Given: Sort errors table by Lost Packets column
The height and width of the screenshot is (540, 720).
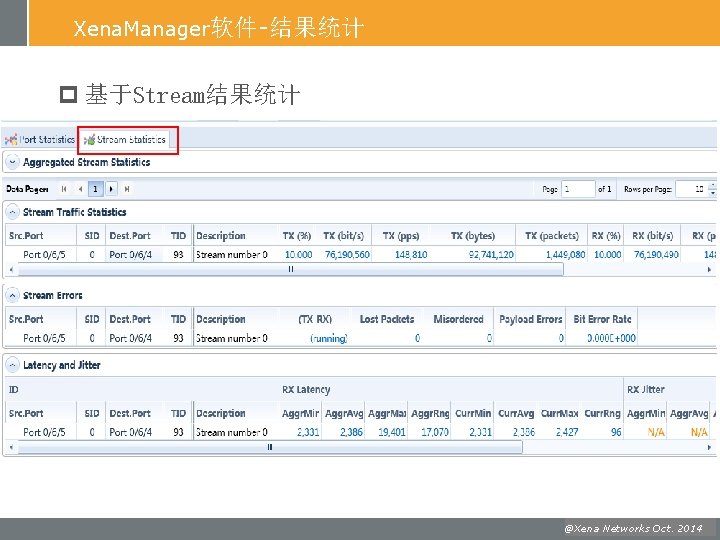Looking at the screenshot, I should coord(387,319).
